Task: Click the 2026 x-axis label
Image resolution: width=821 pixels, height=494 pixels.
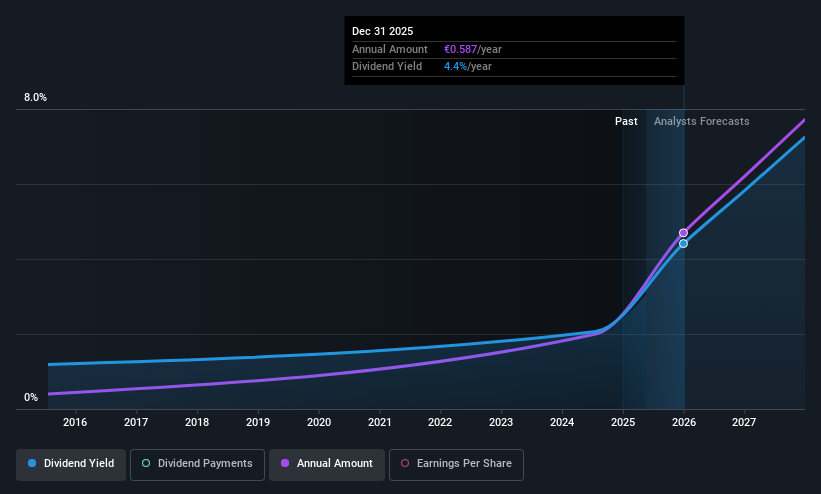Action: click(x=684, y=422)
